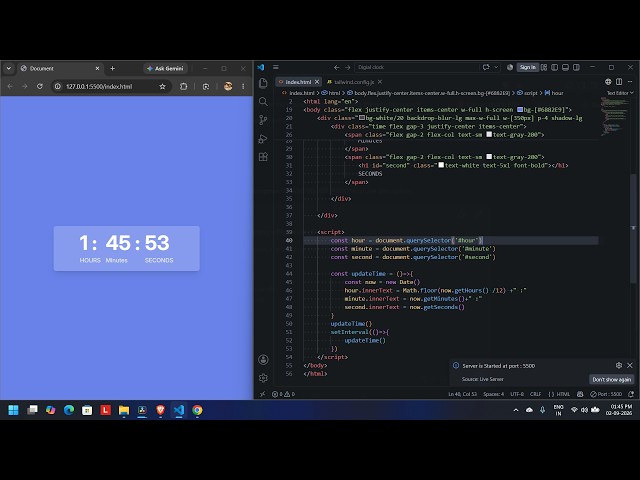Click Don't show again on notification

point(611,380)
